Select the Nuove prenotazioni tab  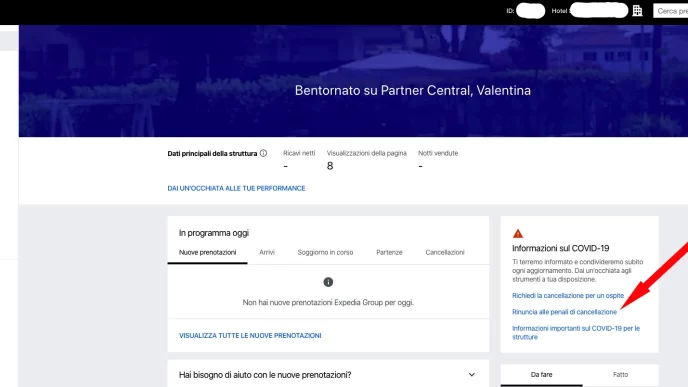(x=208, y=252)
